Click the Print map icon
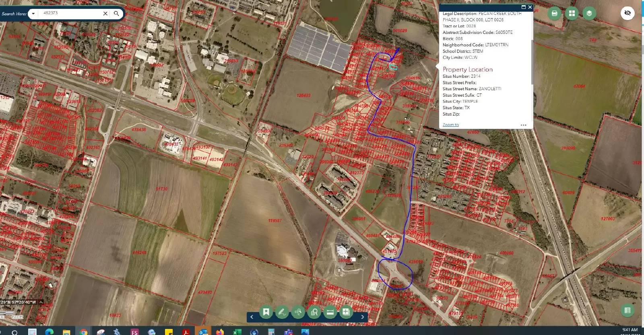The height and width of the screenshot is (335, 644). (x=554, y=13)
